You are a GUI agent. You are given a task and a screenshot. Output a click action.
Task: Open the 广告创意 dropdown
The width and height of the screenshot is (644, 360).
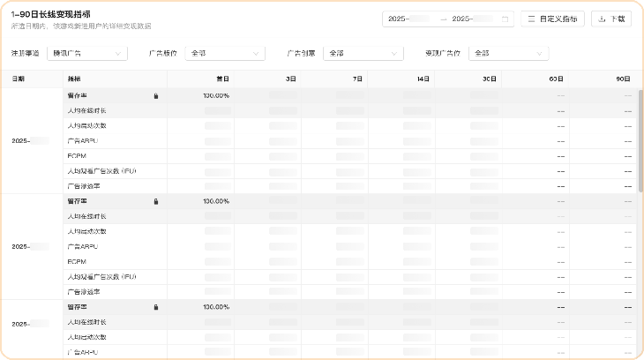coord(363,53)
